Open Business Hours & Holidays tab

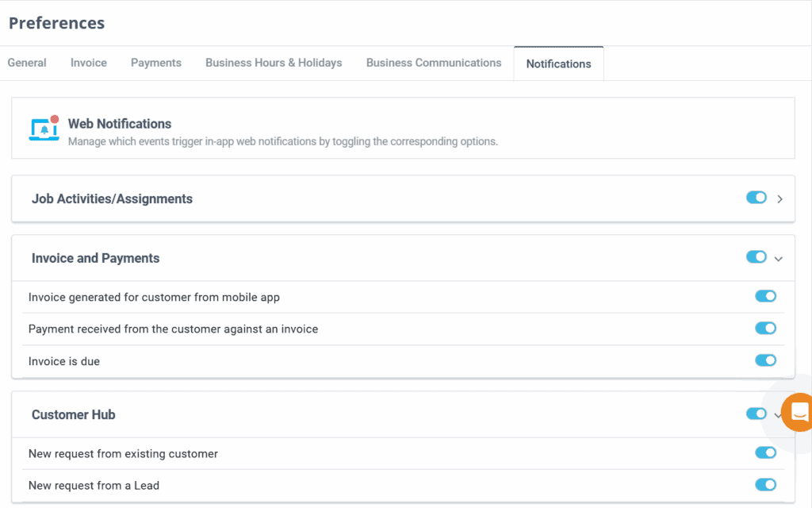coord(274,63)
